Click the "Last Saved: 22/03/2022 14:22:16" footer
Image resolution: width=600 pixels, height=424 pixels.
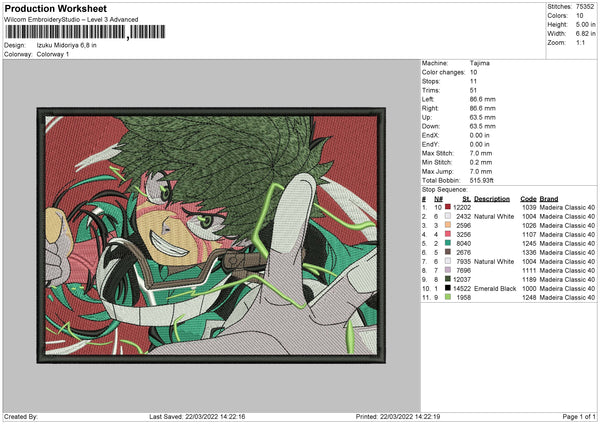point(197,416)
